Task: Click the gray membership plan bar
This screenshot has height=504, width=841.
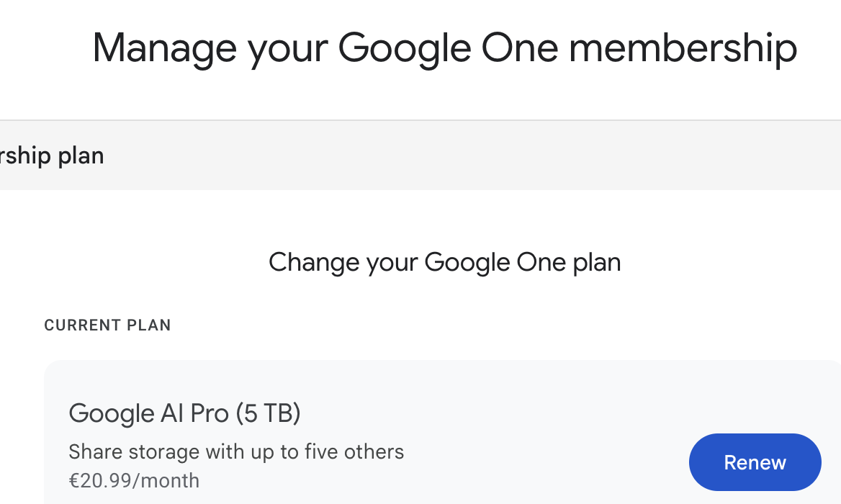Action: [432, 156]
